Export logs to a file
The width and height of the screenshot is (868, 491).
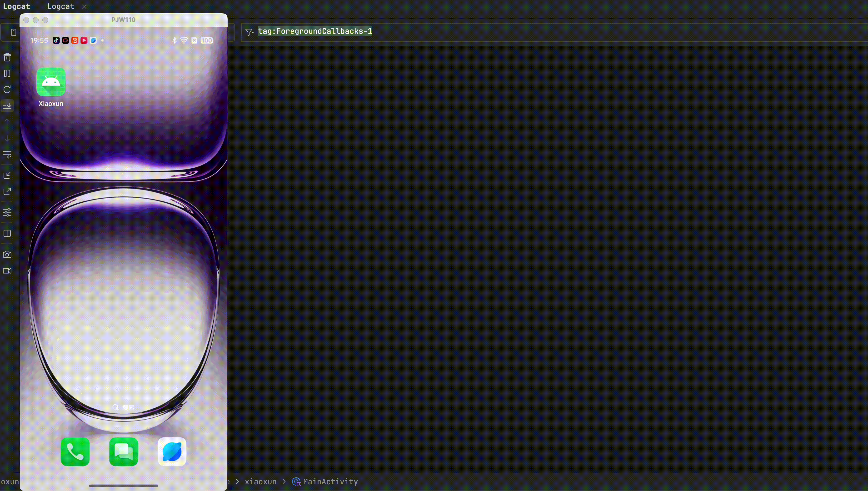7,191
